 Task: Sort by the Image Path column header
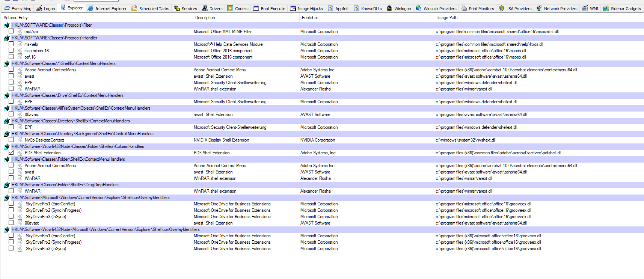[x=539, y=18]
